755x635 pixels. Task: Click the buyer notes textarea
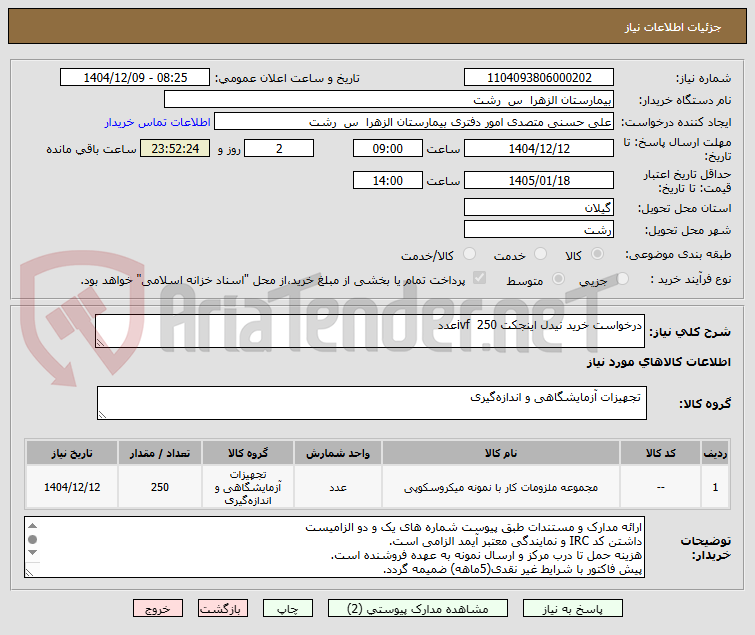click(334, 547)
